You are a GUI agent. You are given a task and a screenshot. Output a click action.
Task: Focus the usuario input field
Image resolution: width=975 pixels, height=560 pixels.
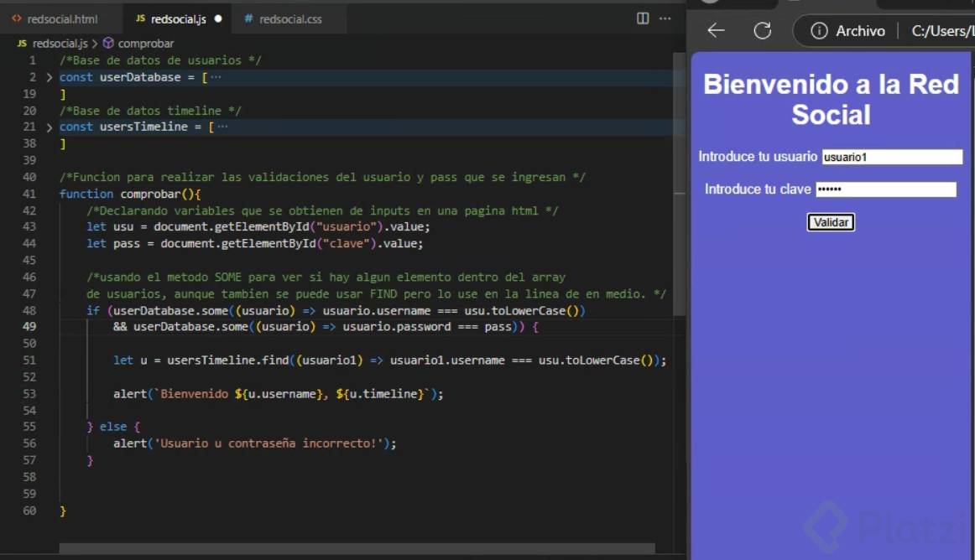click(892, 157)
